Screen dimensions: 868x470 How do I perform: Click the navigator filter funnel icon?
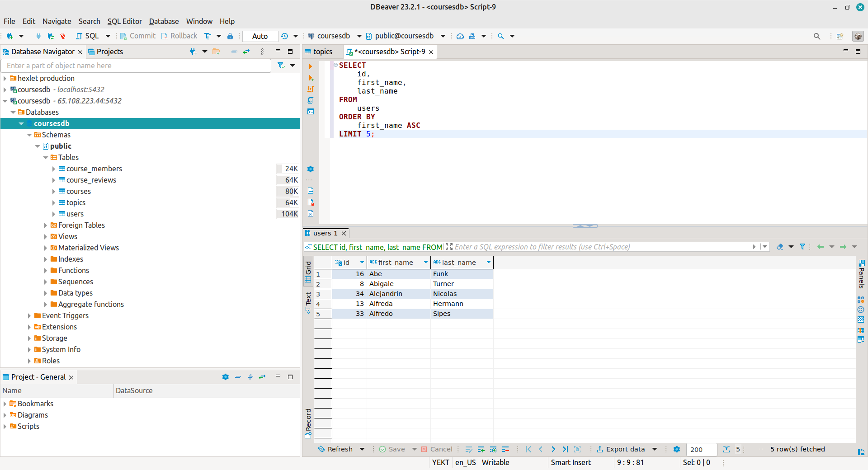click(281, 66)
